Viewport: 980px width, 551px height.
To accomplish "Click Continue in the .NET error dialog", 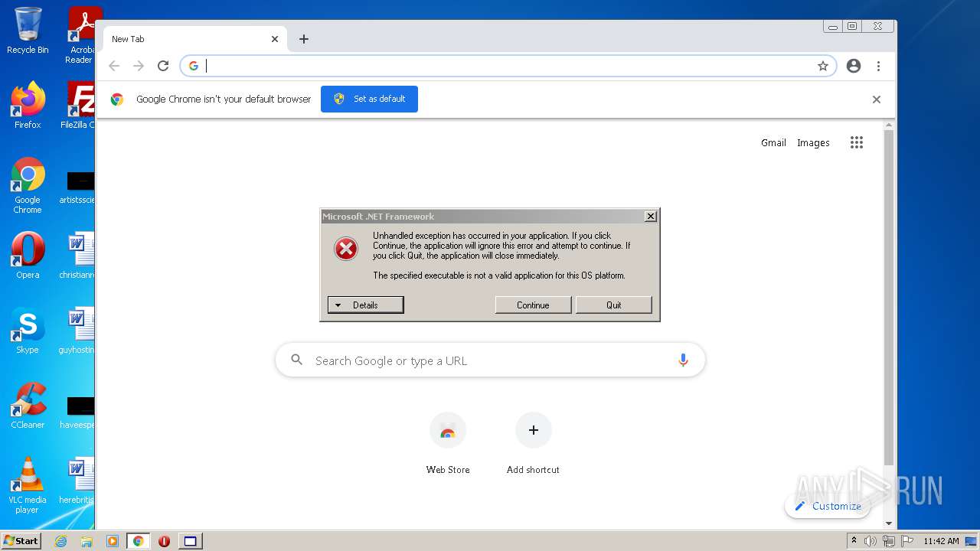I will (x=533, y=305).
